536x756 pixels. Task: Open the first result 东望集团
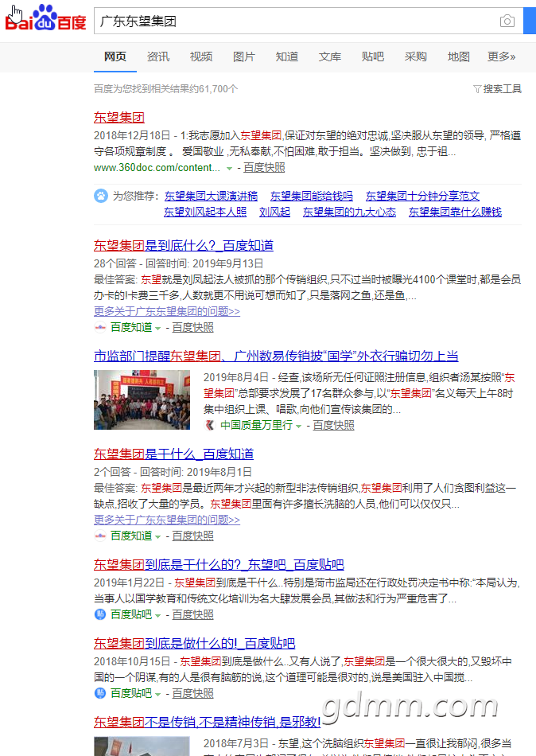119,117
